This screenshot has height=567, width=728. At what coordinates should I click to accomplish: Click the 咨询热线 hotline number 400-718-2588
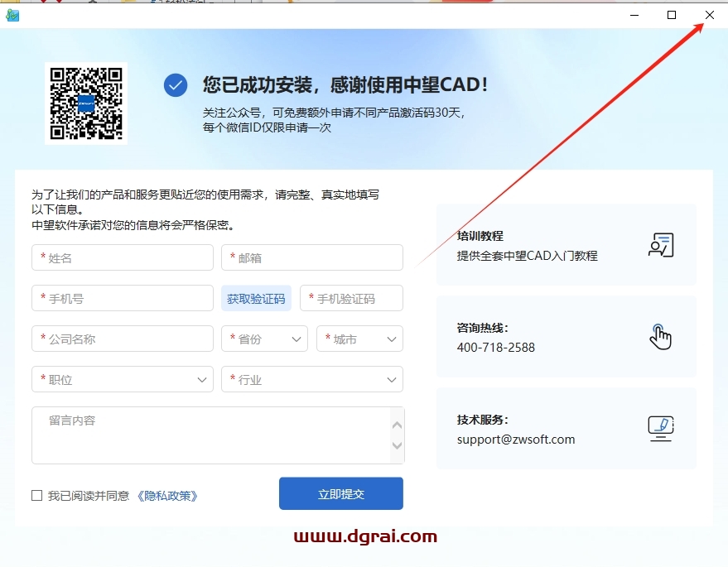pos(496,348)
